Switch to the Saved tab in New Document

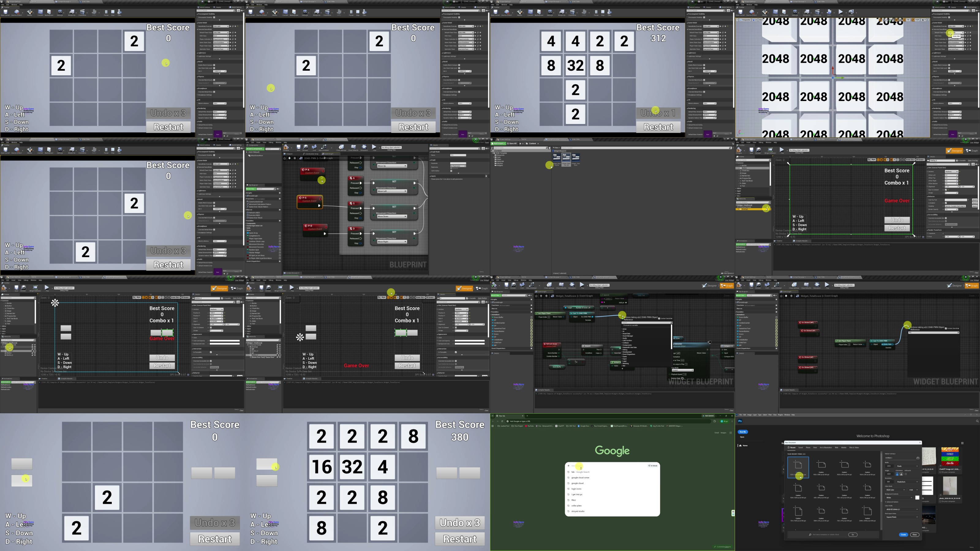801,448
